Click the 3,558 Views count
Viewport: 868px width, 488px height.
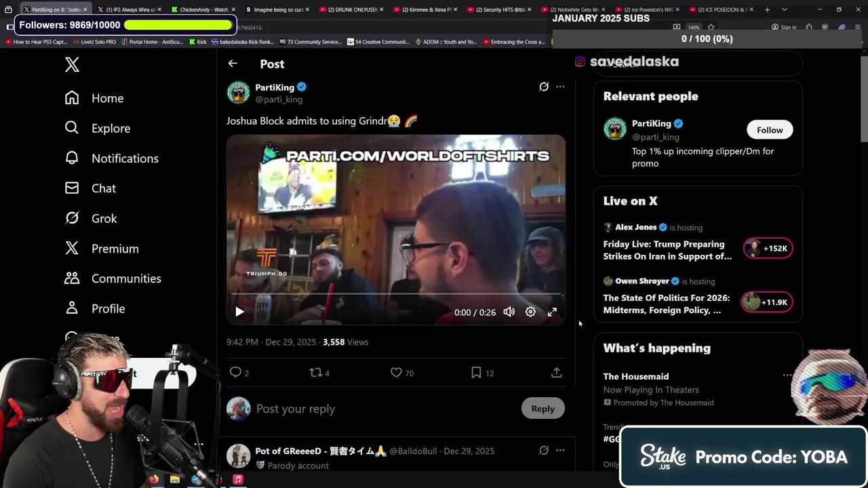pyautogui.click(x=346, y=342)
